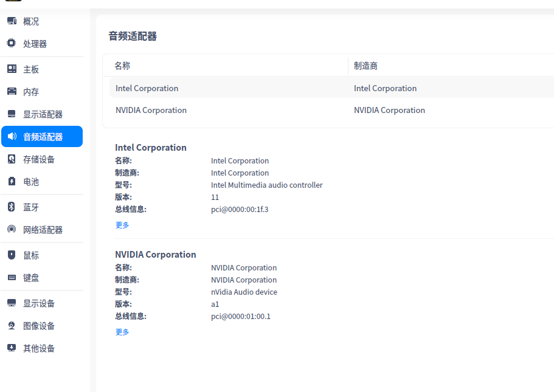Switch to 蓝牙 sidebar label

pos(31,207)
